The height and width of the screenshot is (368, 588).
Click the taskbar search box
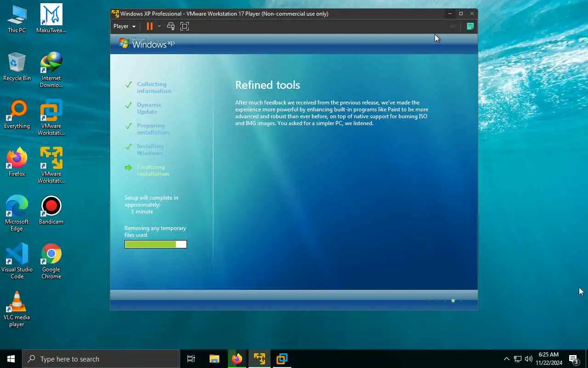point(101,359)
